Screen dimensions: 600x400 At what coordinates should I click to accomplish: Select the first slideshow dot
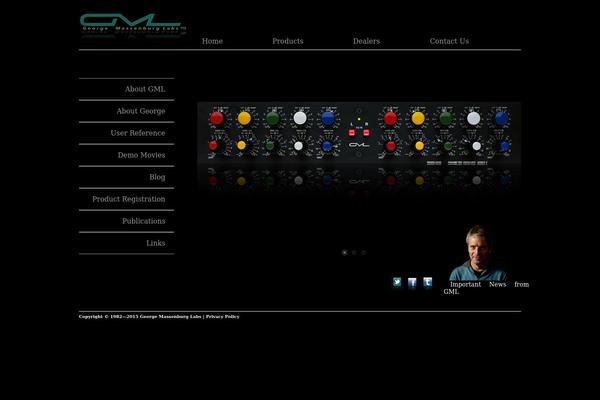pos(344,253)
